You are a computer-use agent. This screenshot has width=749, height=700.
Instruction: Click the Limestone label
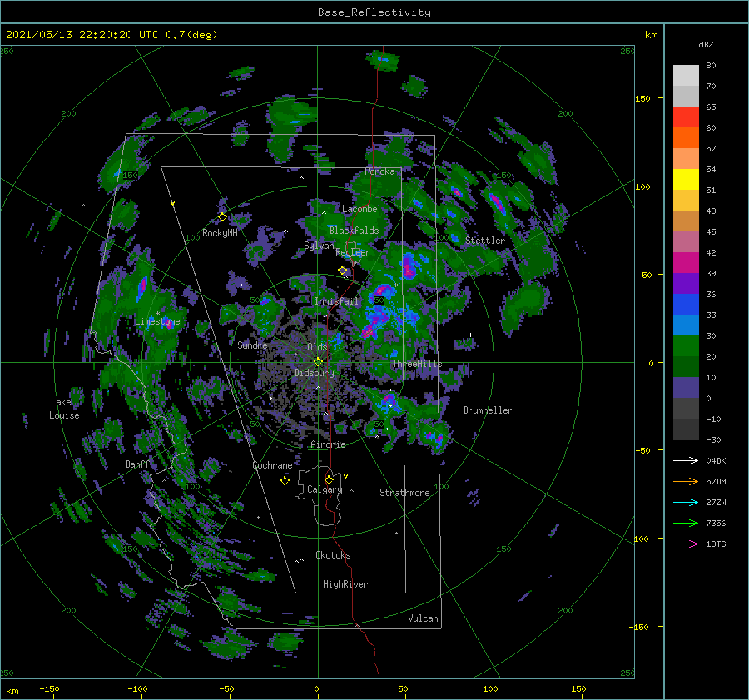pyautogui.click(x=157, y=321)
